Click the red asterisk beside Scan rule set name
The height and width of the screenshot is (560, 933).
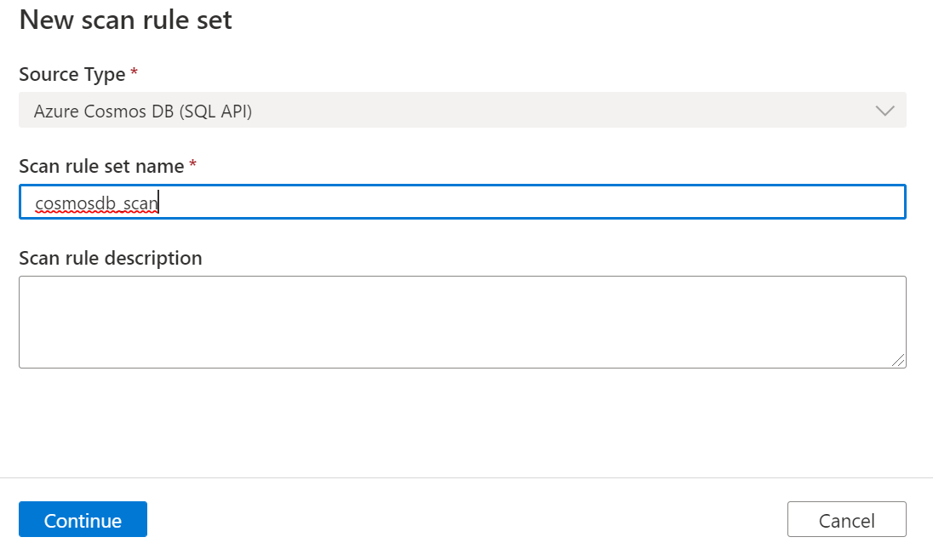click(x=192, y=166)
